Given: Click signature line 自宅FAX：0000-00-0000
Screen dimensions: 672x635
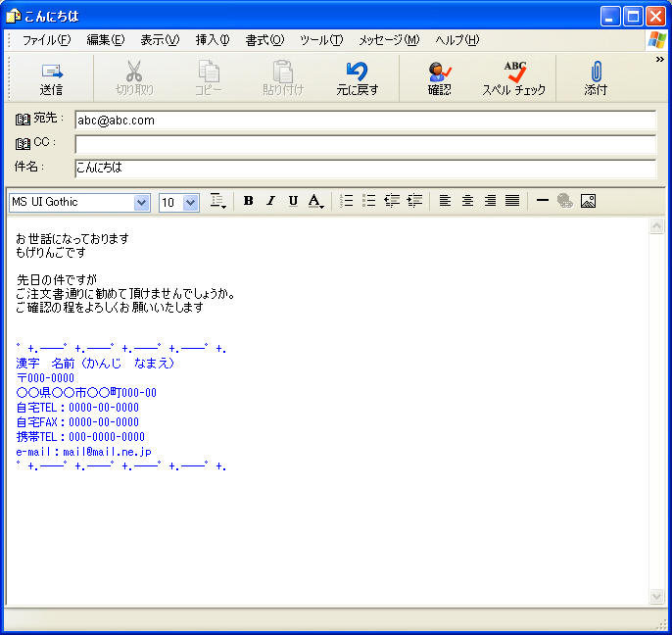Looking at the screenshot, I should pyautogui.click(x=77, y=422).
